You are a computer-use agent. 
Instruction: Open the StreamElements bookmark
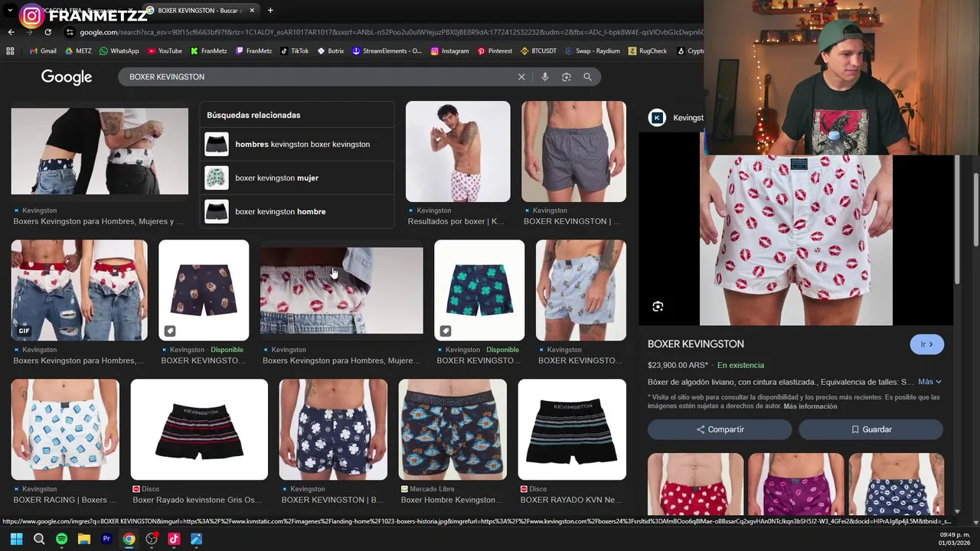click(387, 51)
